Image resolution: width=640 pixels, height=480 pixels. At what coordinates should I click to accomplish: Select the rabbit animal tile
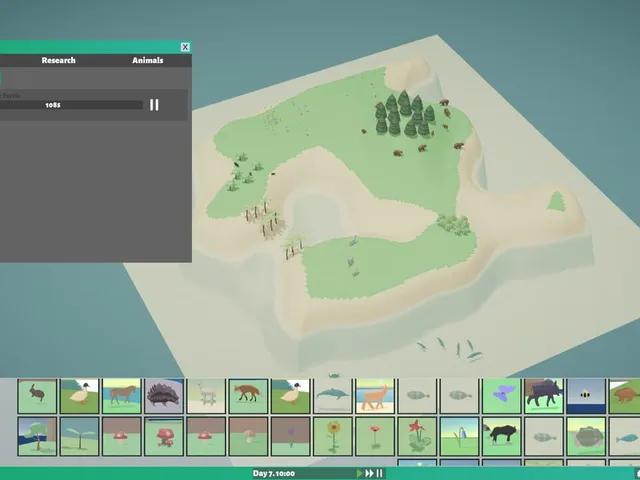37,396
